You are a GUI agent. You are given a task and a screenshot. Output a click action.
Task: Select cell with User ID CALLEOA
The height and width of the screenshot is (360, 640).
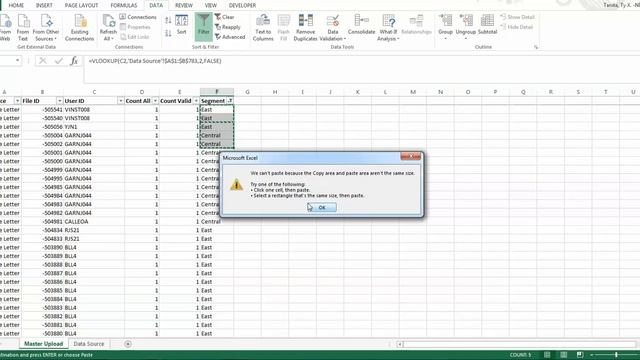94,222
